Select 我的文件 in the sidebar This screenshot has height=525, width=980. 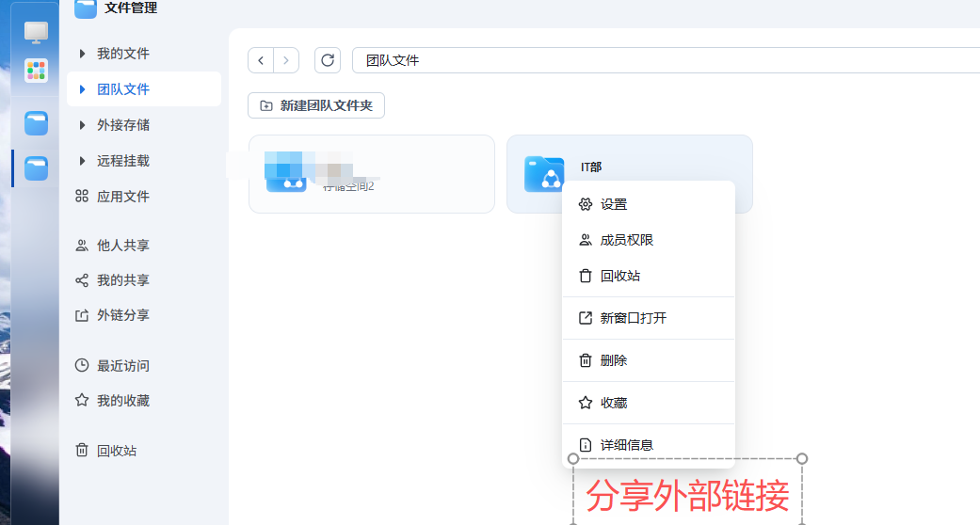(x=123, y=54)
